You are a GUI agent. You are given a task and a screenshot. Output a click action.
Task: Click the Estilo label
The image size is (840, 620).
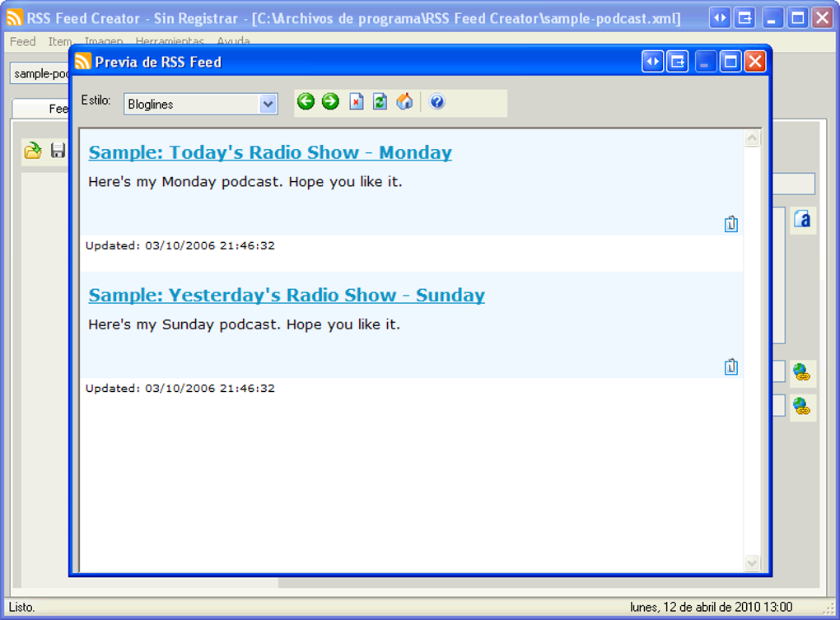pos(96,100)
